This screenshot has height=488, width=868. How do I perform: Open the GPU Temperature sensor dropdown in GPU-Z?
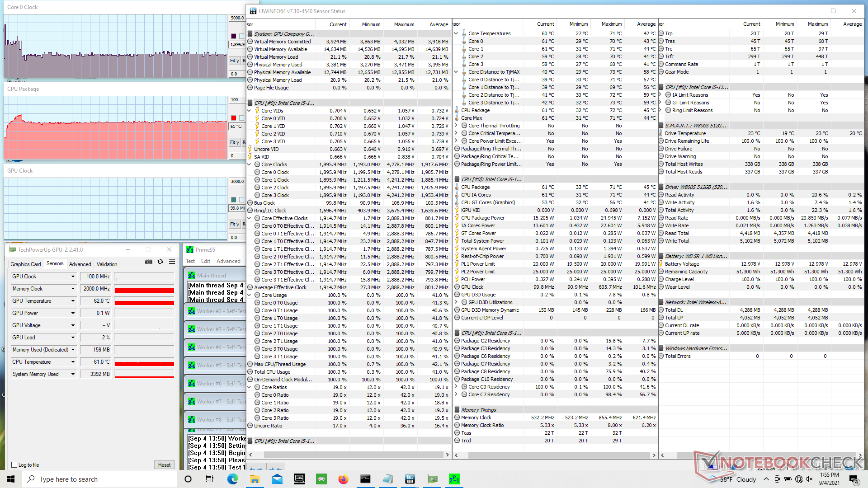click(73, 301)
